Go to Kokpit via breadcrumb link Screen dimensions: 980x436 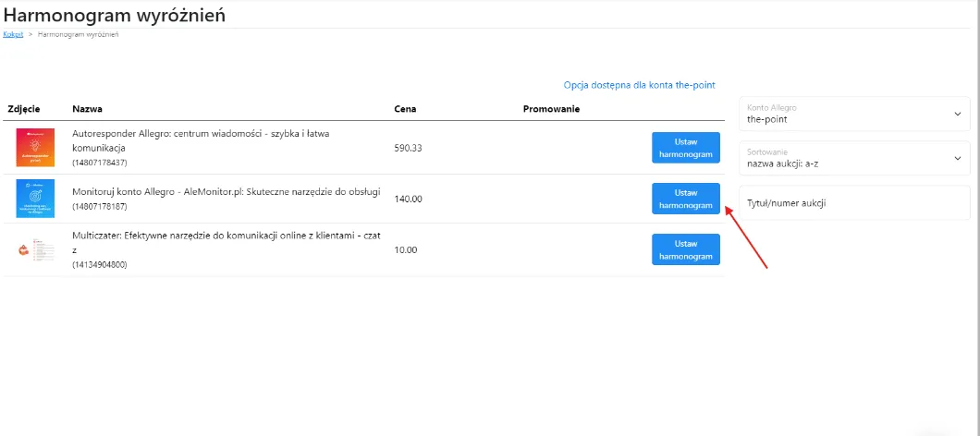pyautogui.click(x=13, y=34)
